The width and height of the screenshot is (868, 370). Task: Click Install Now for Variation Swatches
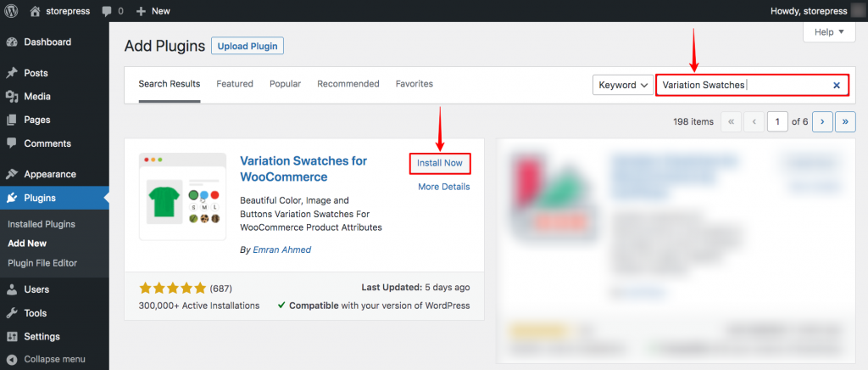tap(440, 164)
